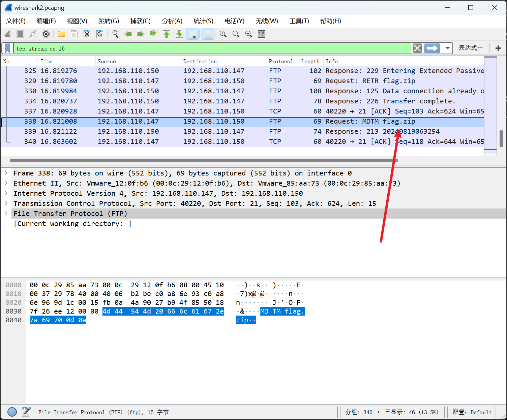Open a capture file with folder icon

(61, 34)
